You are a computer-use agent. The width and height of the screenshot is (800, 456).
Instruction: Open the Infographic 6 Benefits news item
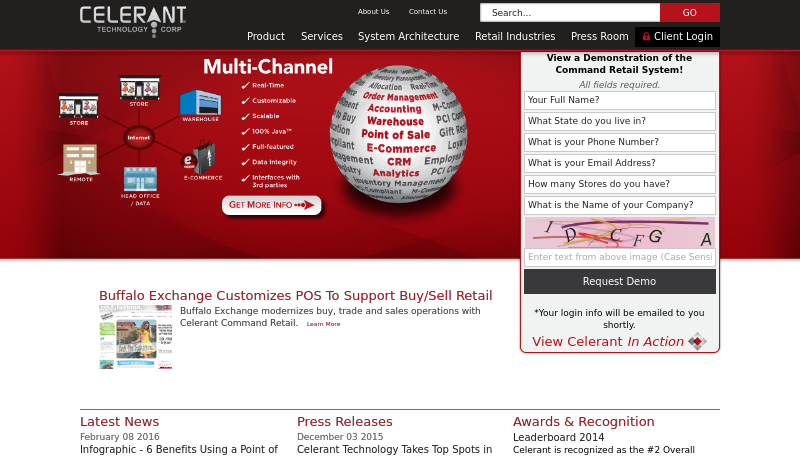coord(179,449)
